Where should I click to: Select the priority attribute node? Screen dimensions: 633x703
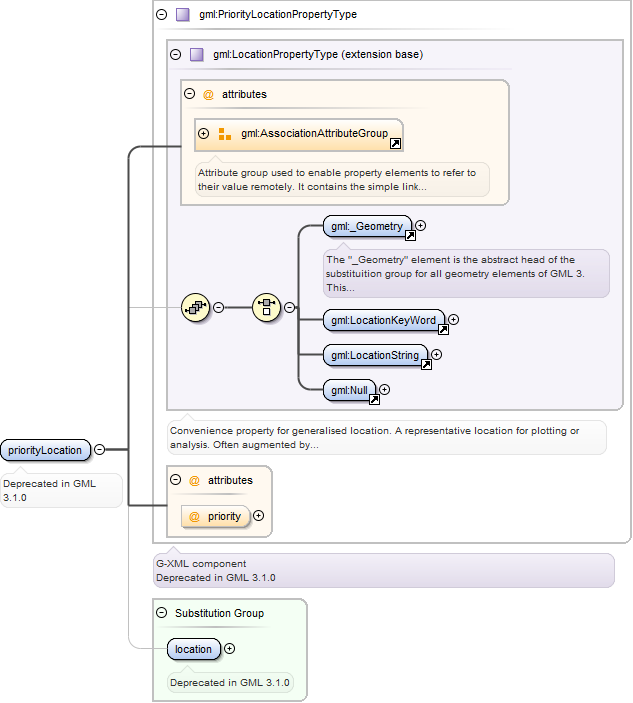tap(216, 516)
